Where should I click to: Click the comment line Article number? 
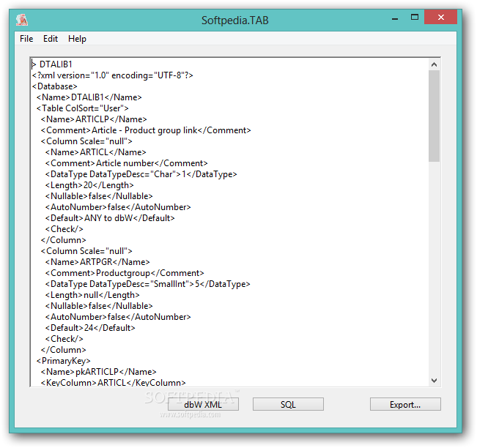pos(127,163)
